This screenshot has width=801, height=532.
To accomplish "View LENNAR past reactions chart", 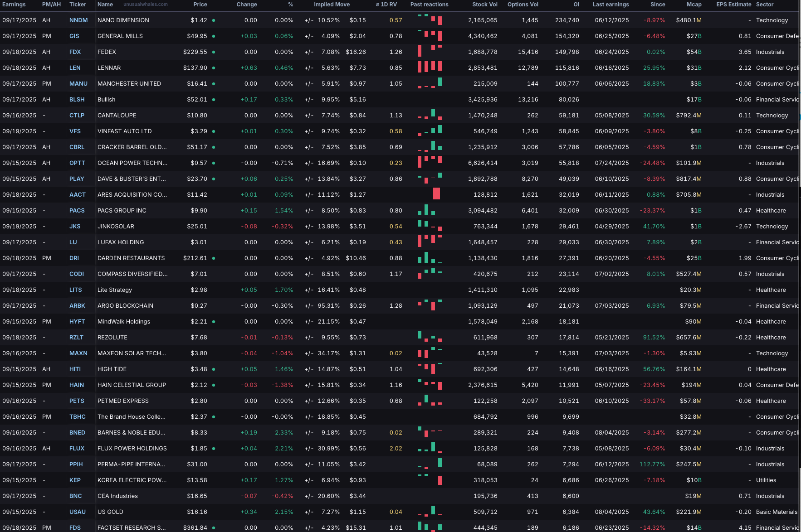I will (x=430, y=67).
